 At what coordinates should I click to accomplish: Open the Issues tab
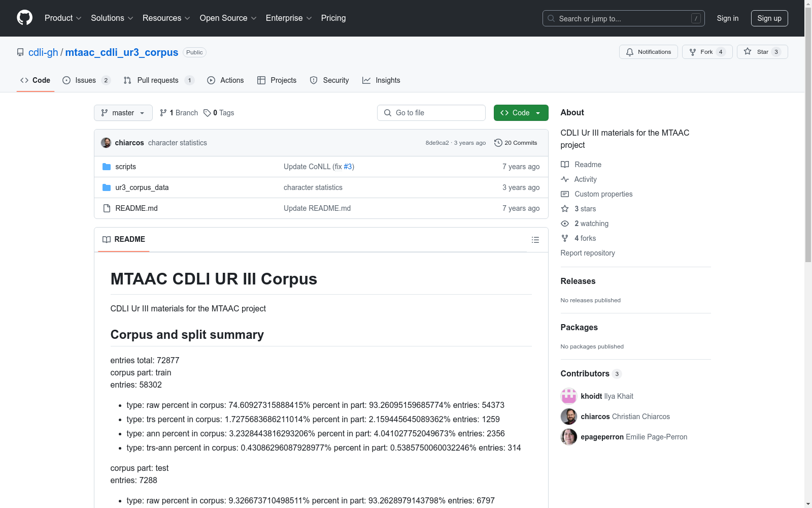(x=86, y=80)
